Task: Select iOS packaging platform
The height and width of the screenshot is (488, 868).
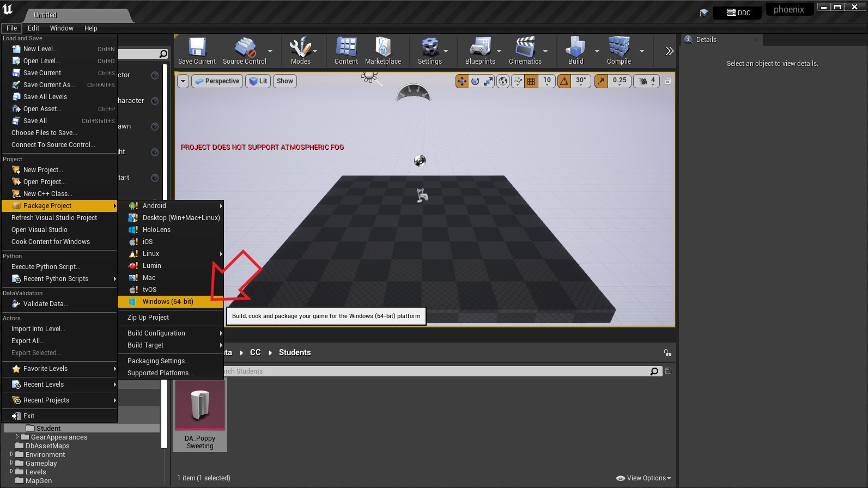Action: tap(171, 242)
